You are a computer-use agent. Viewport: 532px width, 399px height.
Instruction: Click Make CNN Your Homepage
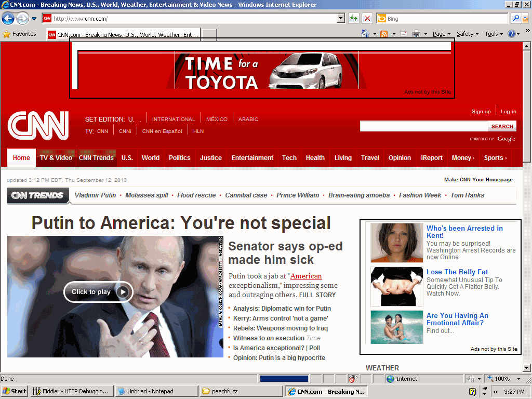click(478, 179)
